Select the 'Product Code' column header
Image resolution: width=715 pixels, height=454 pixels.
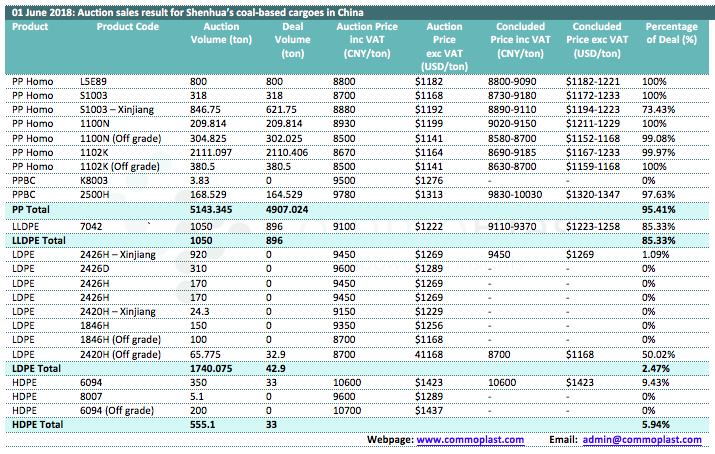point(127,26)
